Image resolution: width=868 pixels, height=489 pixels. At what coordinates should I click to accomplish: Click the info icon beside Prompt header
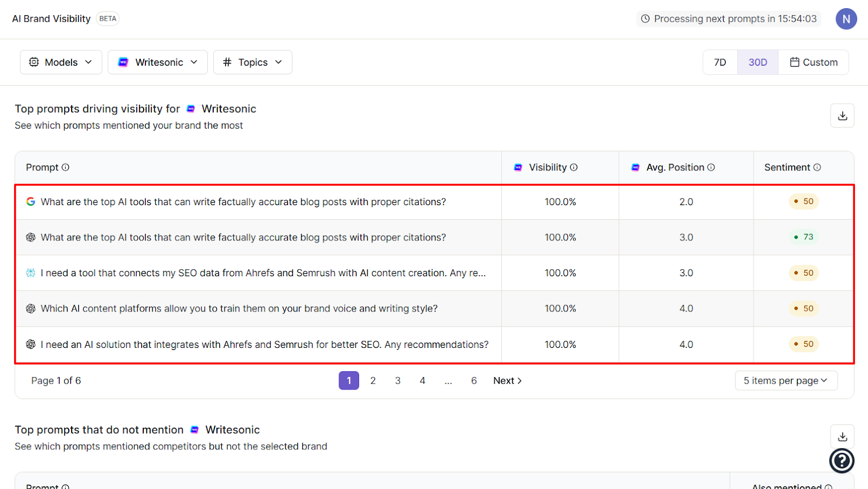click(x=66, y=167)
